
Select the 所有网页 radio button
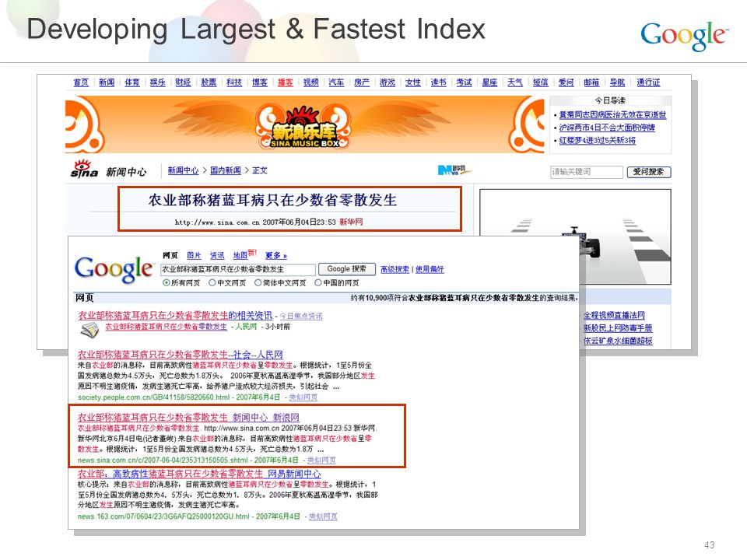pos(167,283)
